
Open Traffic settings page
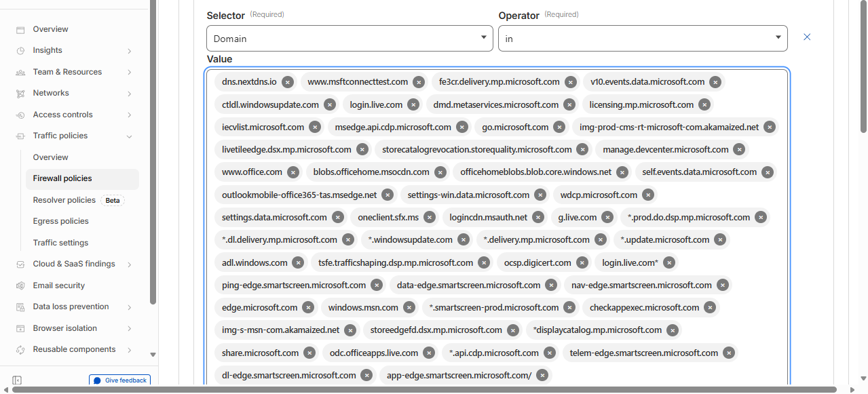(60, 243)
